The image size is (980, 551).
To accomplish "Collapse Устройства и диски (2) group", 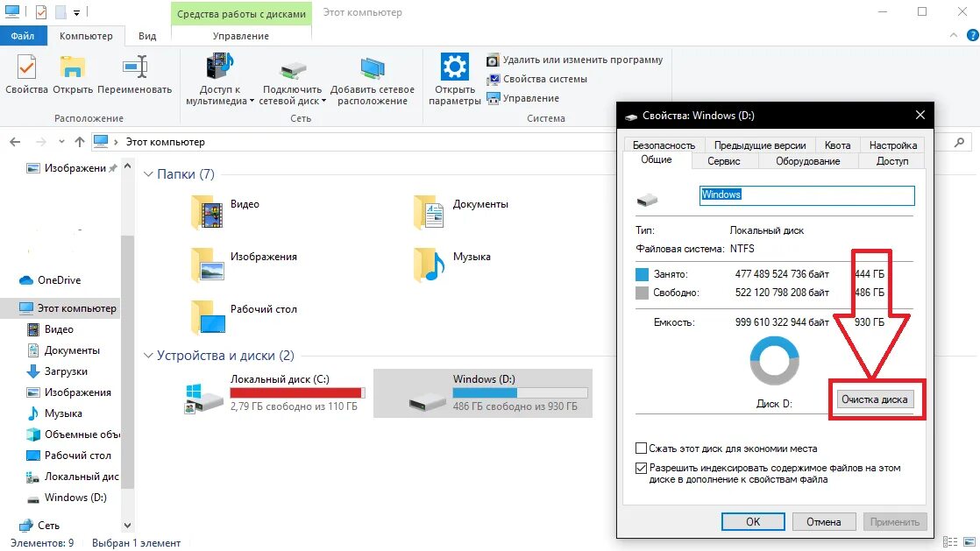I will 148,356.
